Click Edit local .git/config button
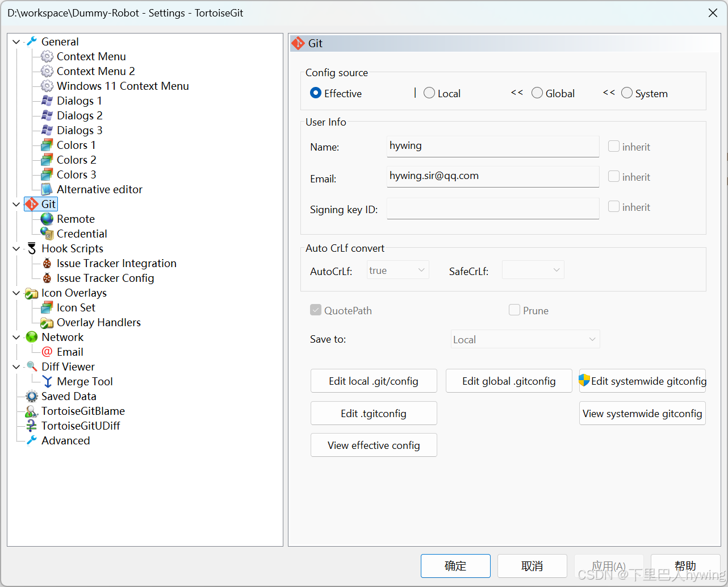This screenshot has width=728, height=587. [374, 381]
